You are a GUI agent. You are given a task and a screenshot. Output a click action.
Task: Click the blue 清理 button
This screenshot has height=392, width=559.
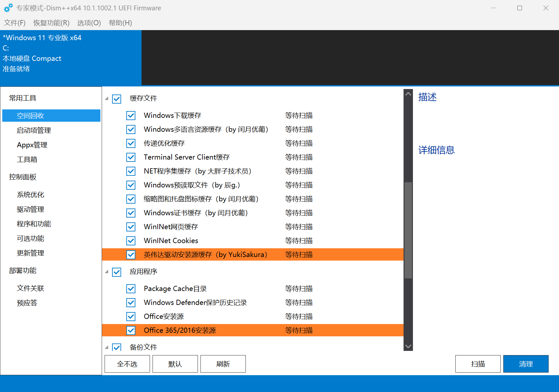(x=526, y=364)
